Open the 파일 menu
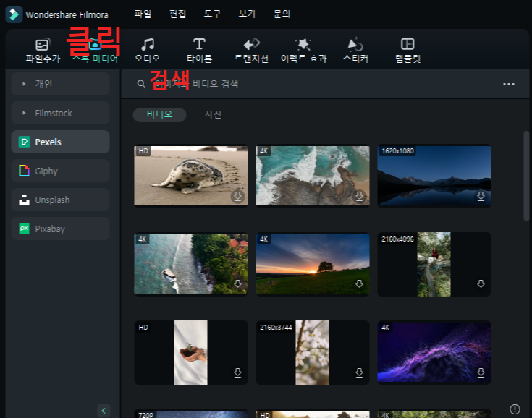The image size is (532, 418). [x=143, y=14]
